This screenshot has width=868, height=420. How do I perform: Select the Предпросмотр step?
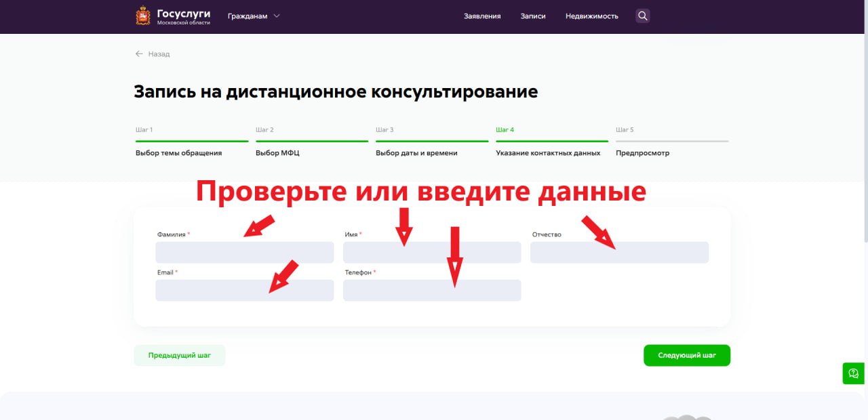tap(642, 153)
